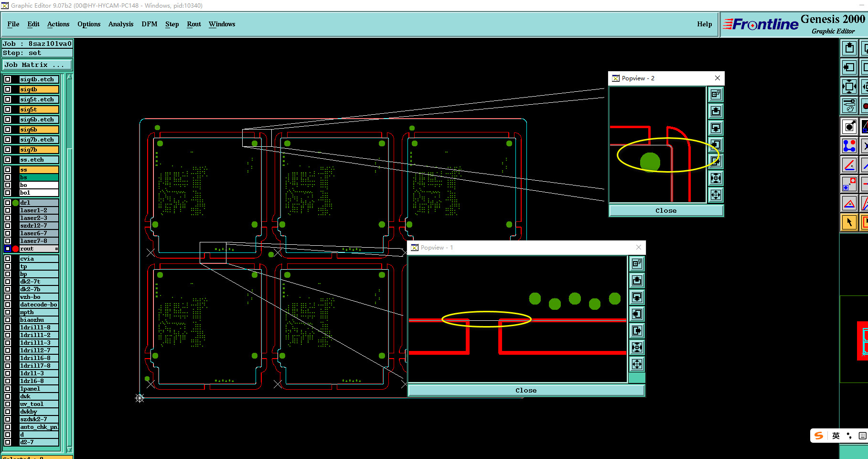Select the bo1 layer name
This screenshot has width=868, height=459.
click(x=39, y=193)
